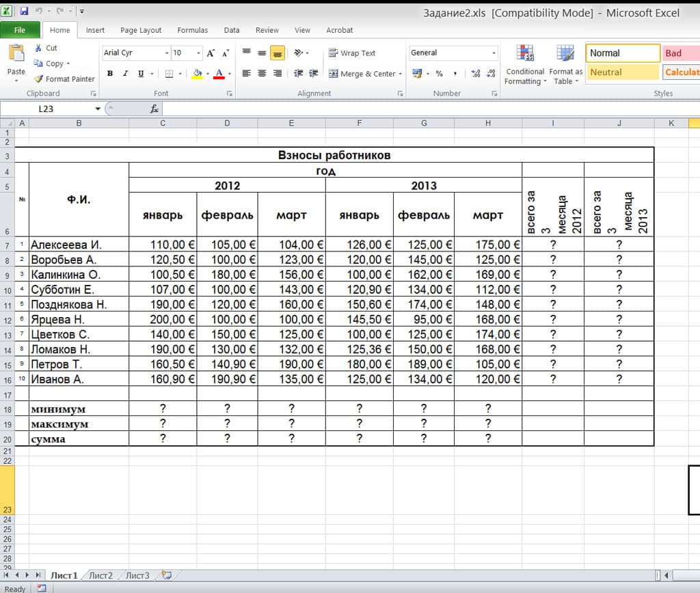Click the Format Painter brush
The height and width of the screenshot is (593, 700).
click(x=39, y=79)
